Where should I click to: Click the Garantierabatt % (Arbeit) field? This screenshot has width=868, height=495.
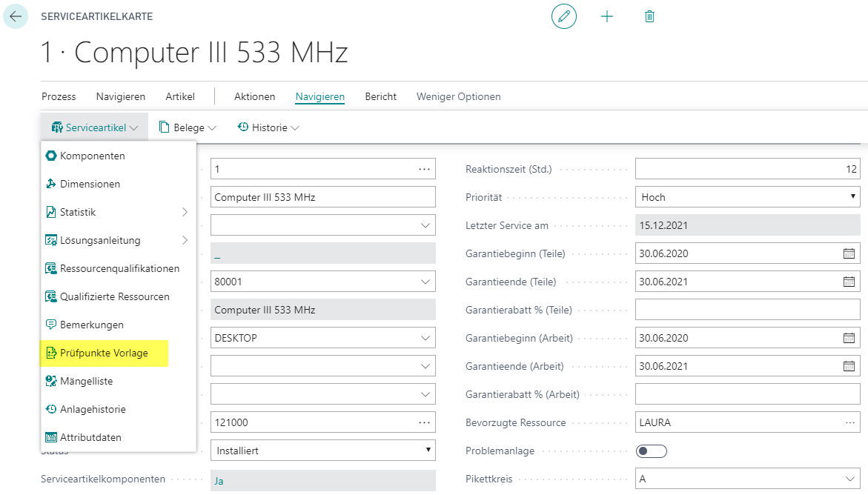(747, 394)
